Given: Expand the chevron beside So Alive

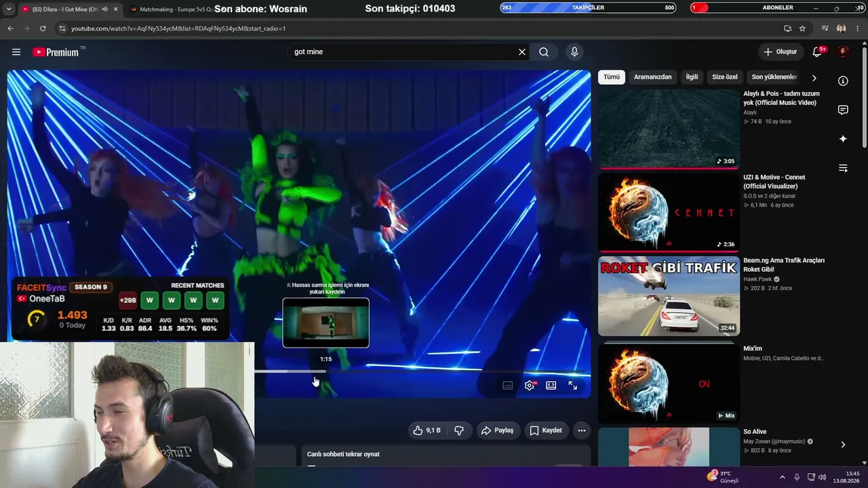Looking at the screenshot, I should click(843, 445).
